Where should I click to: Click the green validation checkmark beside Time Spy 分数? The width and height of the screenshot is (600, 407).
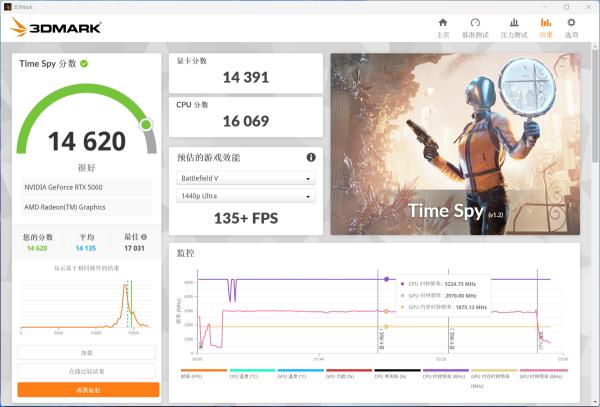[x=84, y=64]
